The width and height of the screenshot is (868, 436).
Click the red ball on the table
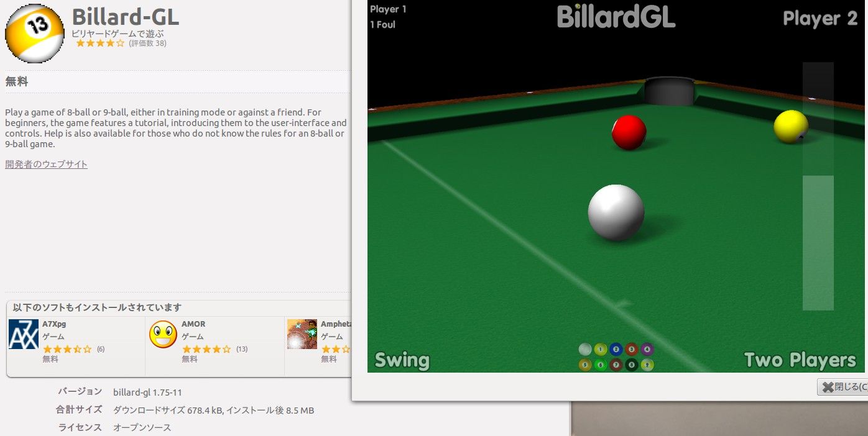tap(629, 132)
